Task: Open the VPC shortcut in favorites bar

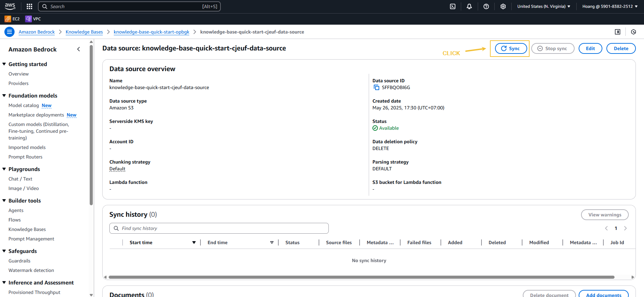Action: coord(33,19)
